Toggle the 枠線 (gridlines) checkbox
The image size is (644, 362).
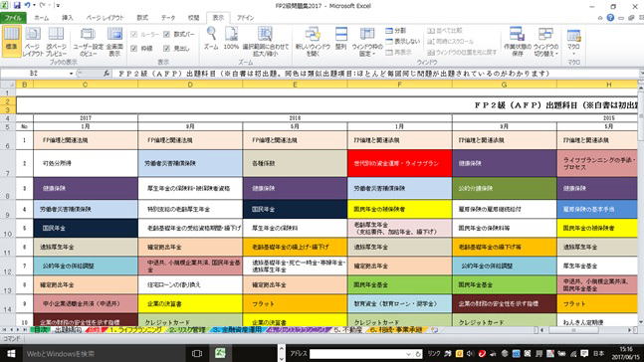click(x=134, y=49)
